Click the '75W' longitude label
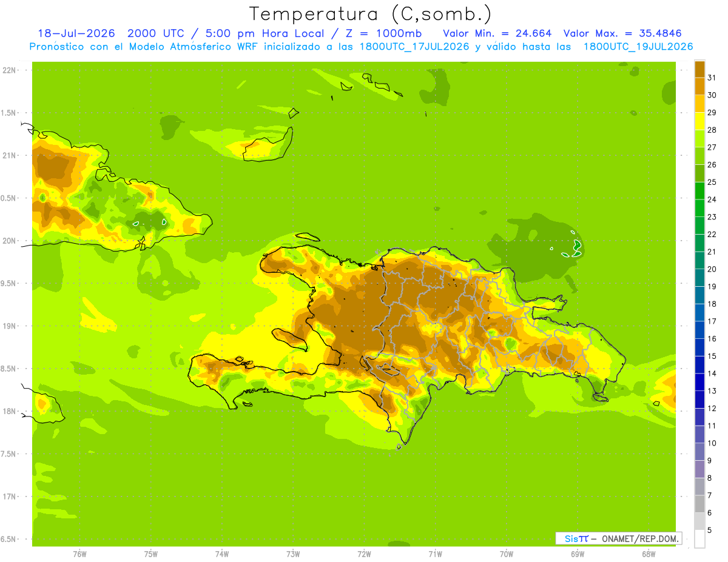 (151, 554)
